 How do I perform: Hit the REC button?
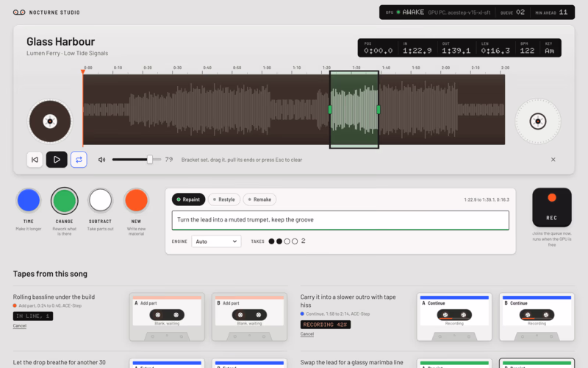click(x=552, y=208)
